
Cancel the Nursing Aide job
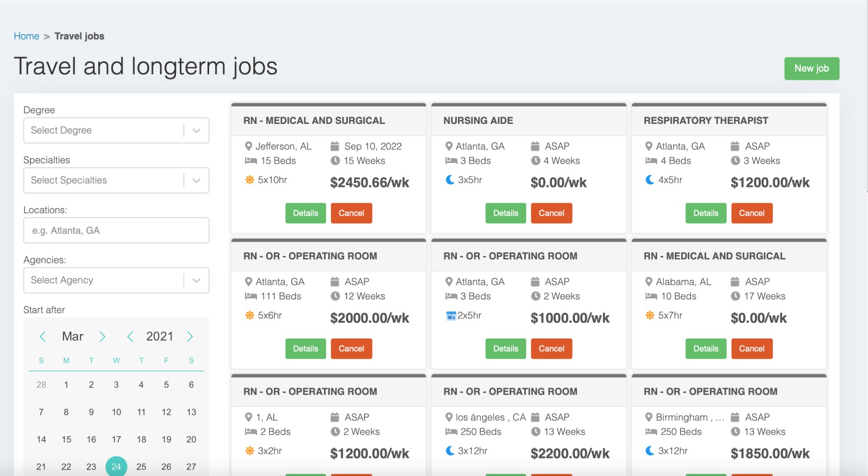pos(551,213)
